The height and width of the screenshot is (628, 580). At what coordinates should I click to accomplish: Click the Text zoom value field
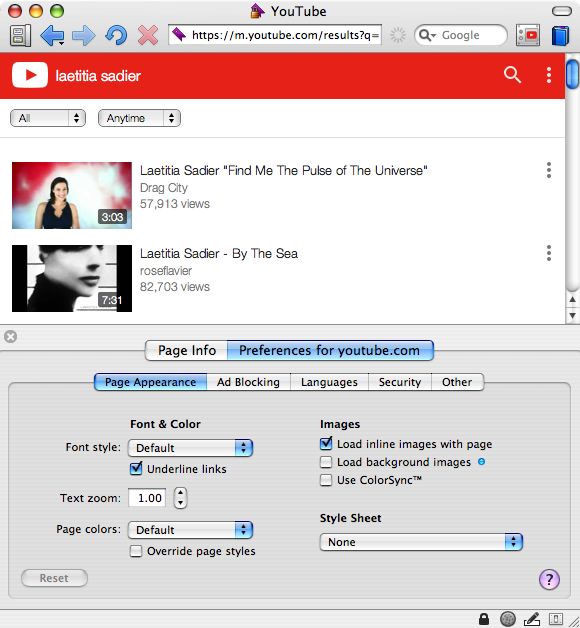click(147, 498)
